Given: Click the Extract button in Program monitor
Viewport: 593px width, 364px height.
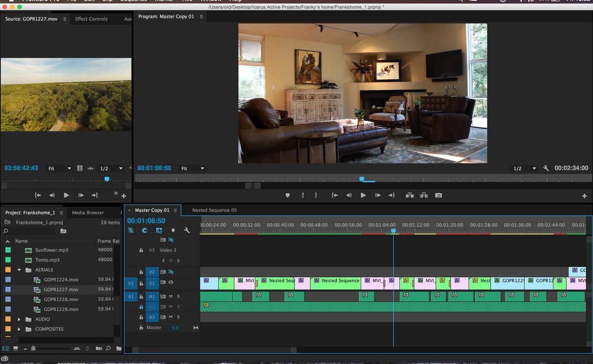Looking at the screenshot, I should click(424, 196).
